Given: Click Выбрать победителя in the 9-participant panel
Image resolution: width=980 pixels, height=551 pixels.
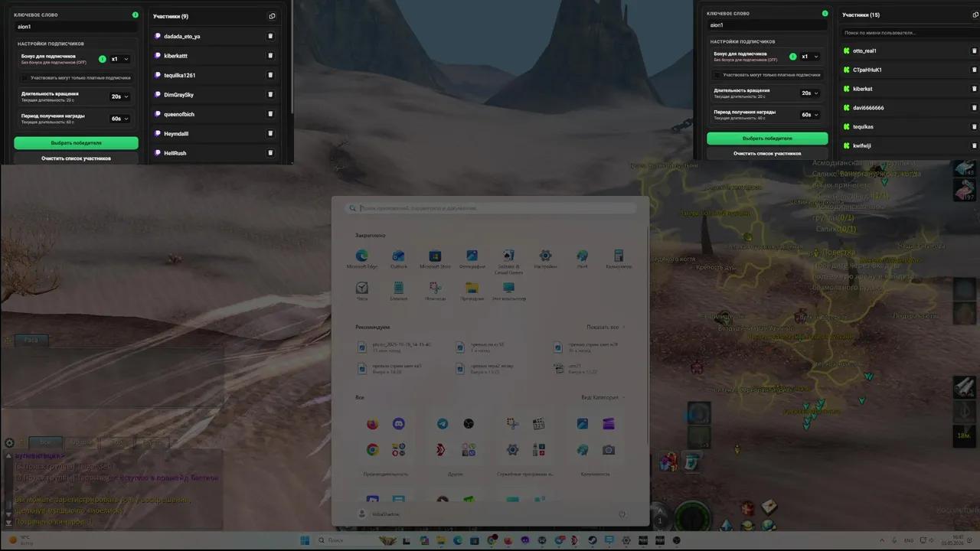Looking at the screenshot, I should (76, 143).
